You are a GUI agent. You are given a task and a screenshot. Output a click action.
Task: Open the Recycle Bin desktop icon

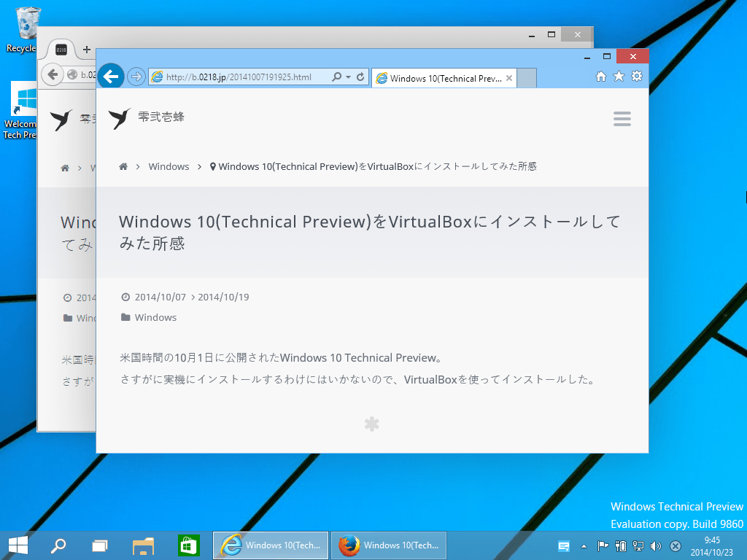click(x=25, y=29)
